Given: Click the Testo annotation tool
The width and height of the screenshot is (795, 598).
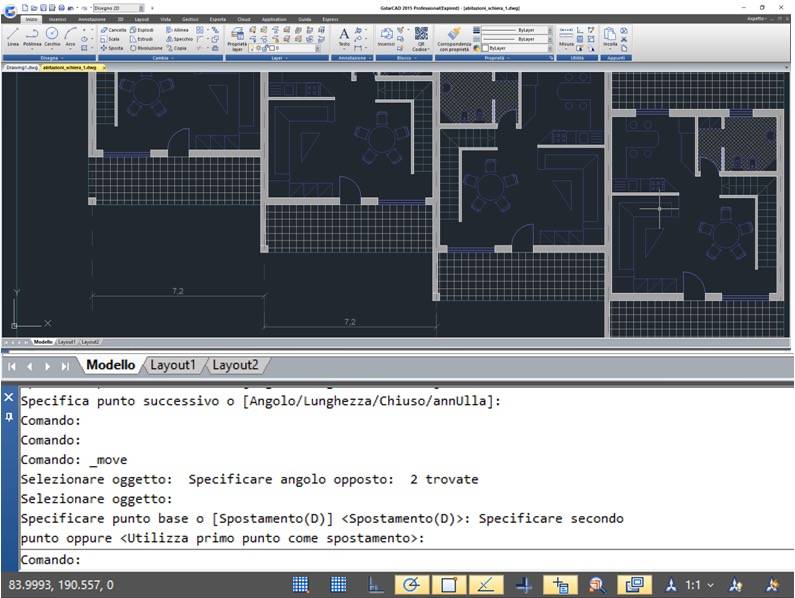Looking at the screenshot, I should pos(344,36).
